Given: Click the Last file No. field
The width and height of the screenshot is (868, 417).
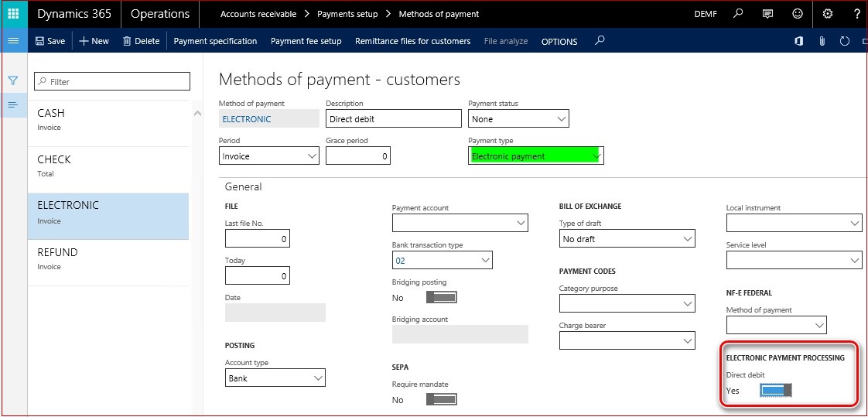Looking at the screenshot, I should [x=258, y=238].
